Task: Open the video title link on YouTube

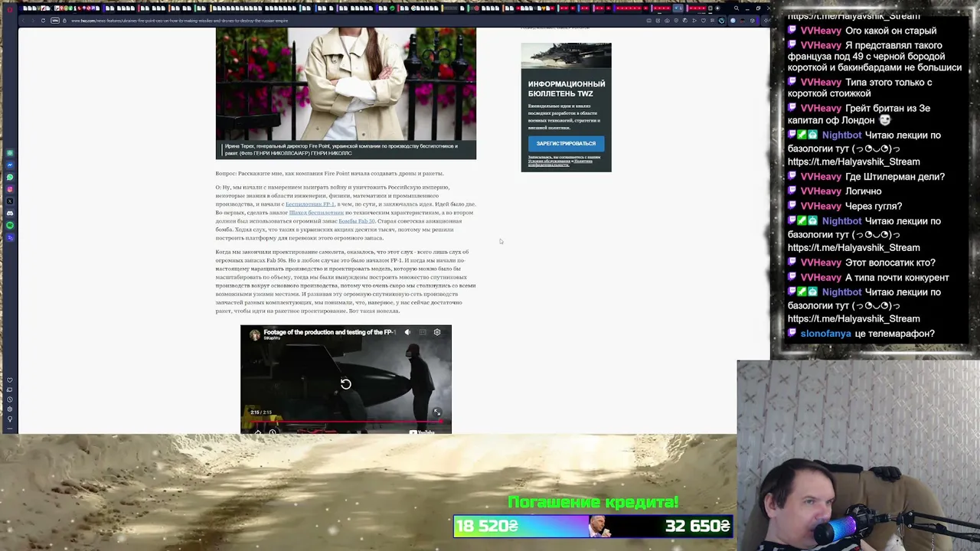Action: (x=329, y=332)
